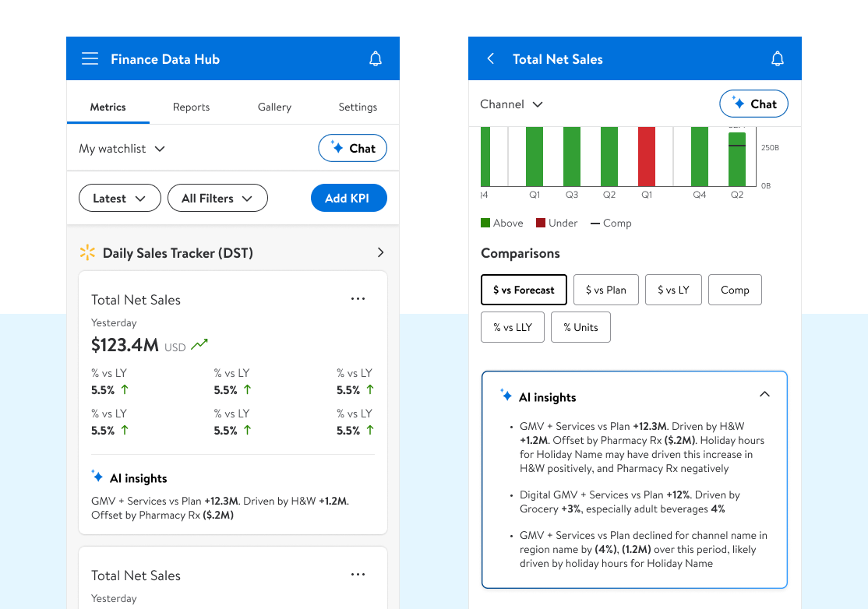Expand the All Filters dropdown
The height and width of the screenshot is (609, 868).
(217, 199)
